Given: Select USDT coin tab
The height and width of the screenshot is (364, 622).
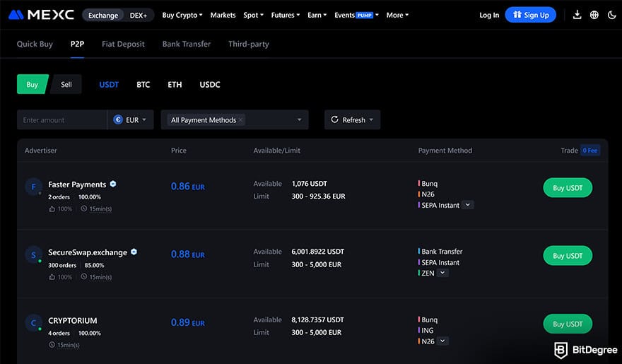Looking at the screenshot, I should click(x=109, y=84).
